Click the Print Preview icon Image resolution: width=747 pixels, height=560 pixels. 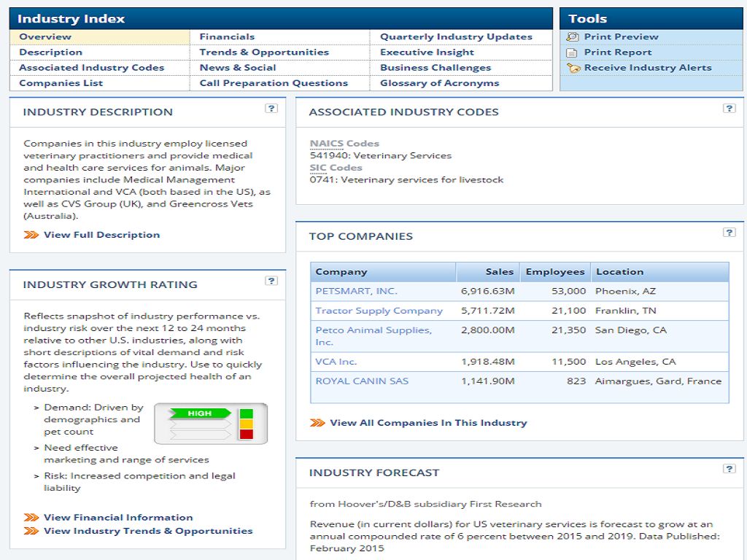[x=573, y=36]
